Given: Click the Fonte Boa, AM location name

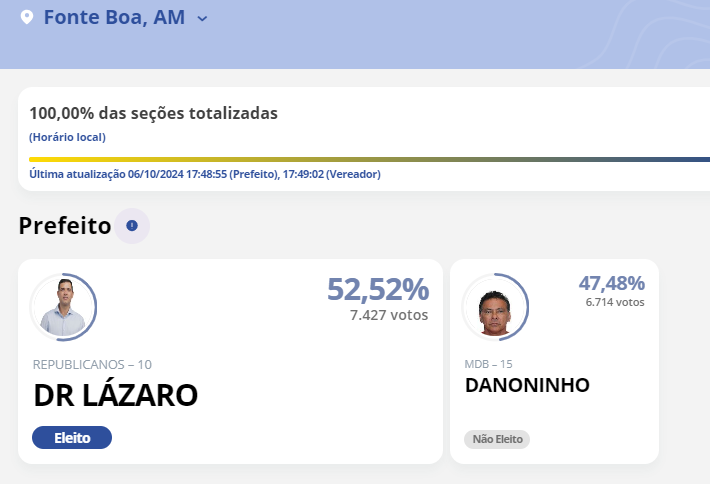Looking at the screenshot, I should click(x=114, y=18).
